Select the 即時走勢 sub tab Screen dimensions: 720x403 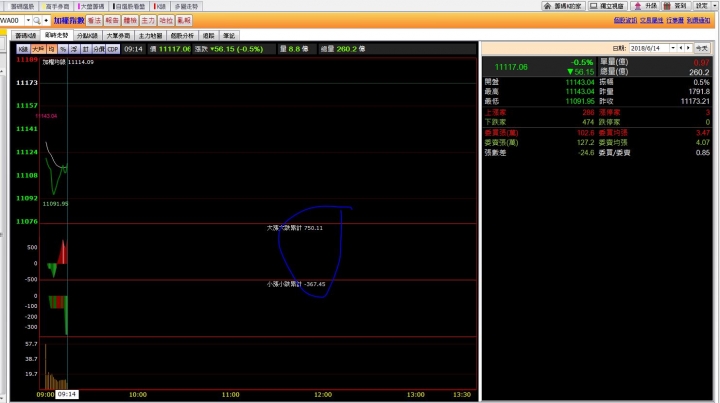[x=56, y=35]
